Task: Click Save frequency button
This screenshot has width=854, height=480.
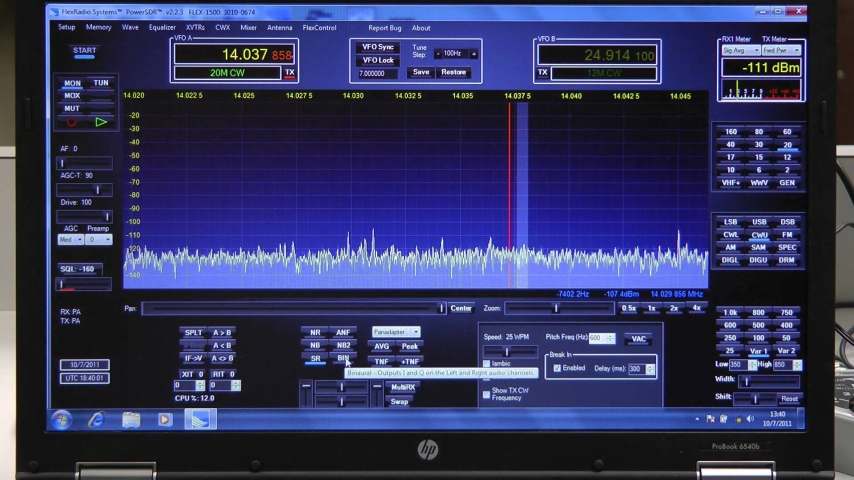Action: coord(421,72)
